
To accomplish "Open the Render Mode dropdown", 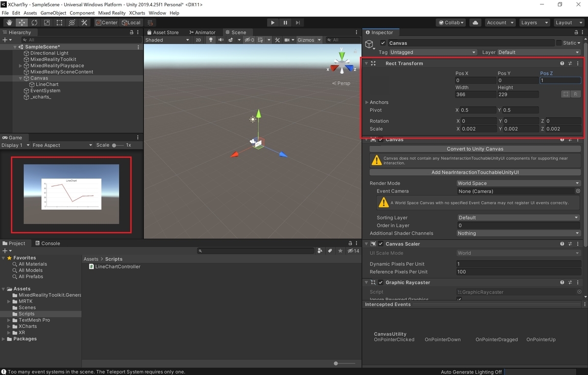I will (x=518, y=183).
